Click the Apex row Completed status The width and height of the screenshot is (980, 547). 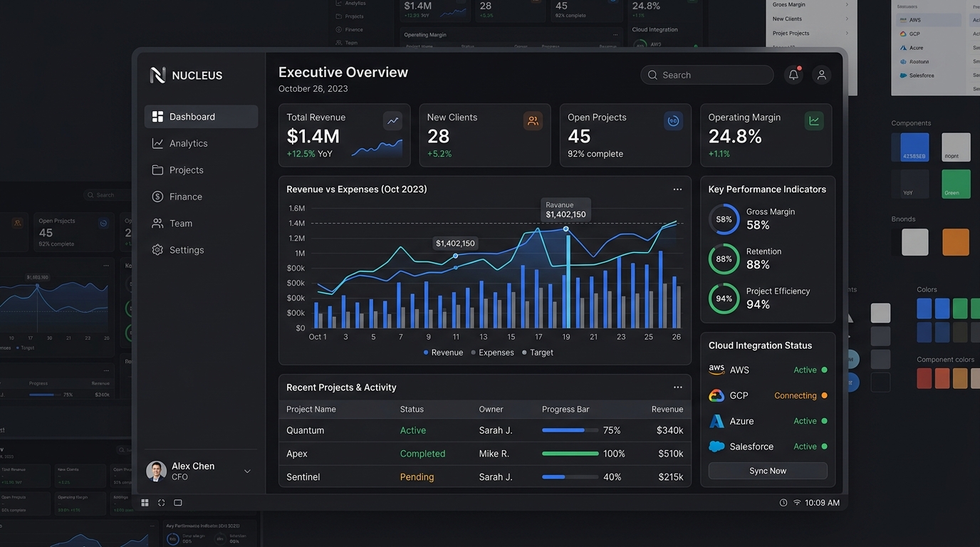click(x=422, y=454)
